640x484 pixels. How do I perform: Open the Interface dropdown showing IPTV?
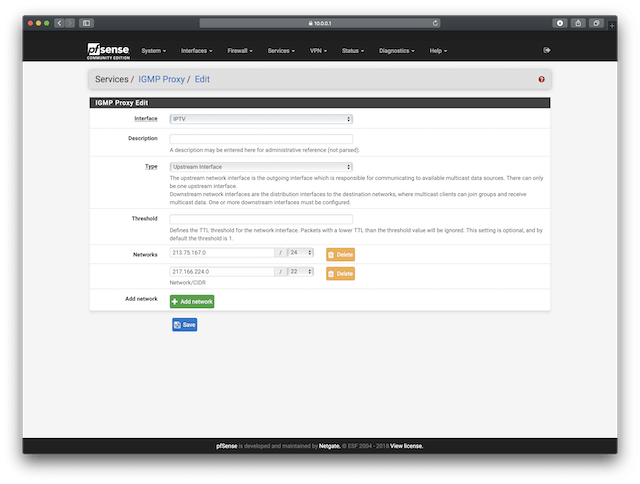[x=261, y=119]
